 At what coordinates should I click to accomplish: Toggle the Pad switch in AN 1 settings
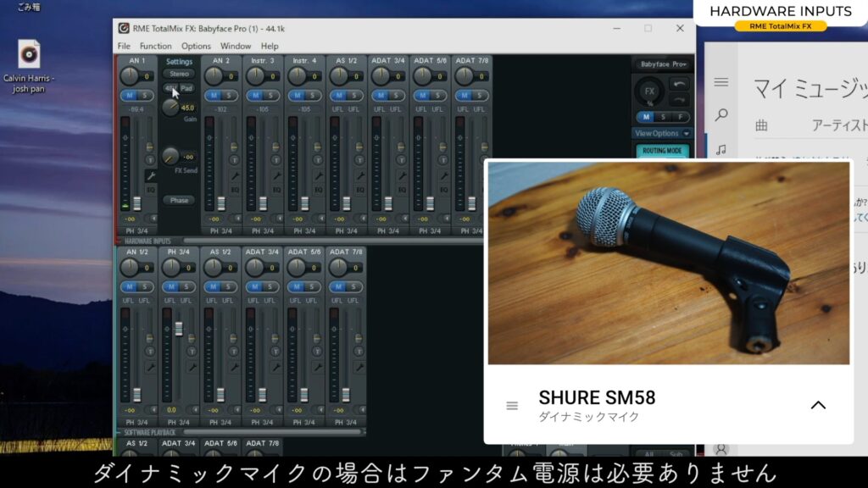(186, 88)
